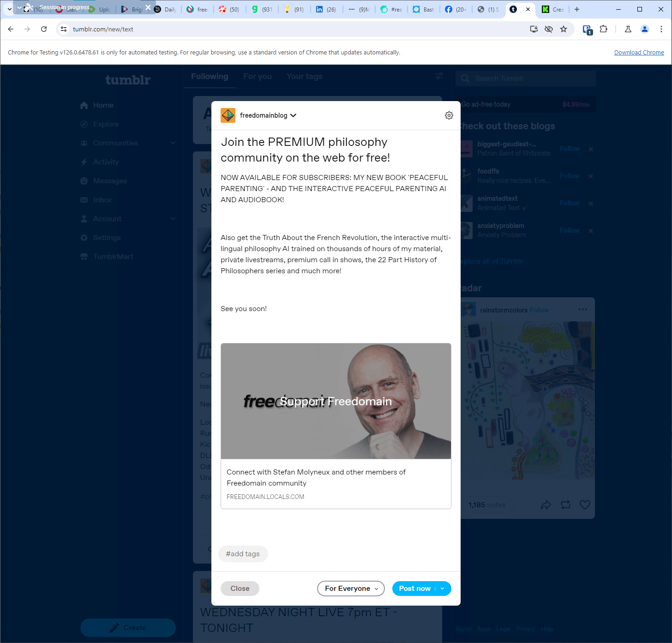
Task: Close the post editor with Close button
Action: click(240, 589)
